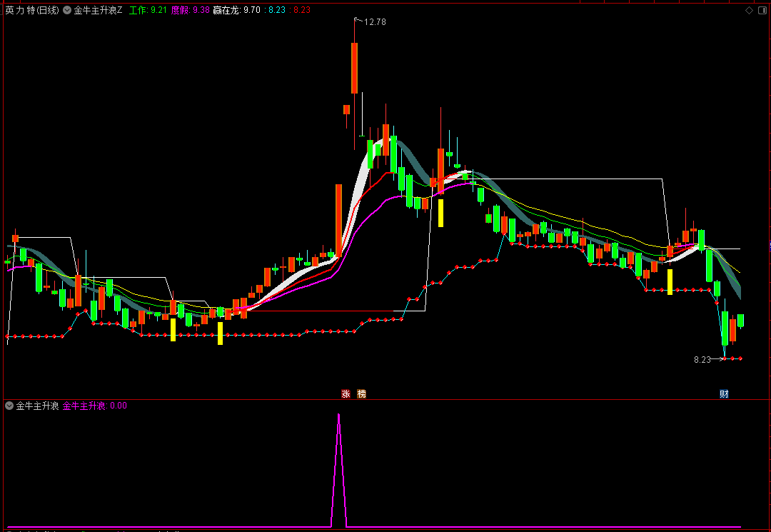The height and width of the screenshot is (532, 771).
Task: Select the 金牛主升浪 sub-panel title
Action: coord(37,406)
